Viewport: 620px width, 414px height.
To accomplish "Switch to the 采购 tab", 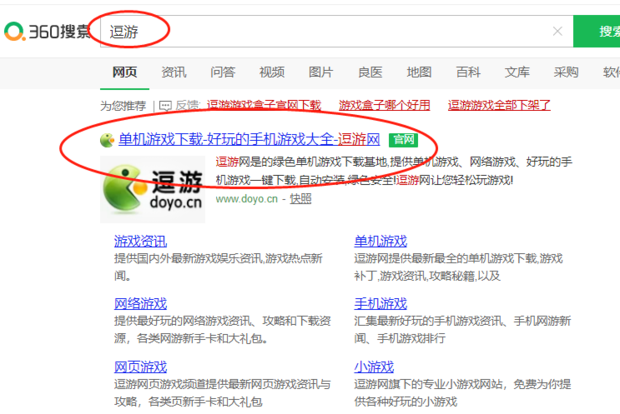I will pyautogui.click(x=566, y=72).
